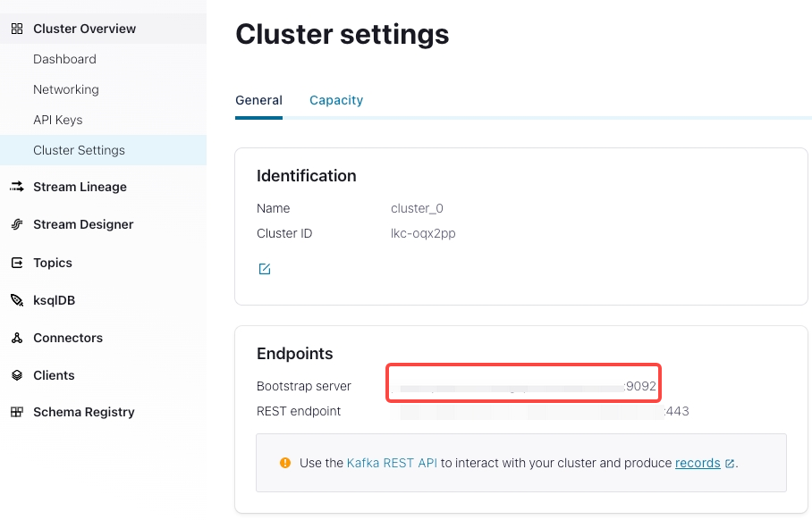
Task: Edit cluster name with pencil icon
Action: coord(265,269)
